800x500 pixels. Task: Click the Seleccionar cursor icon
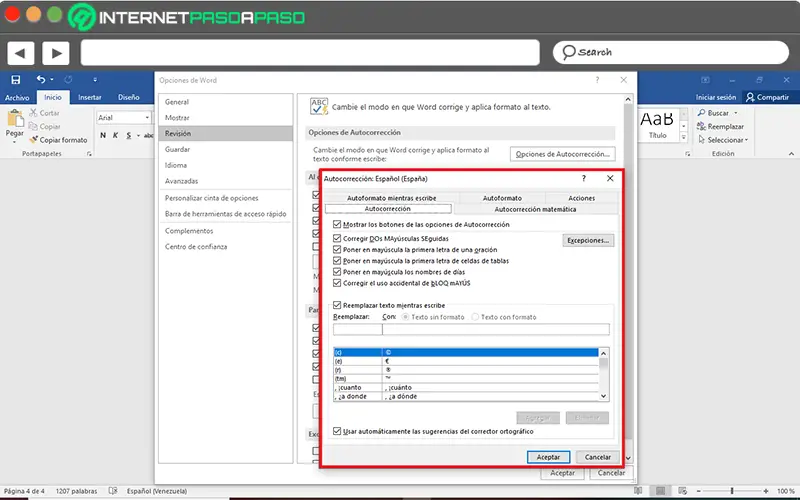702,139
